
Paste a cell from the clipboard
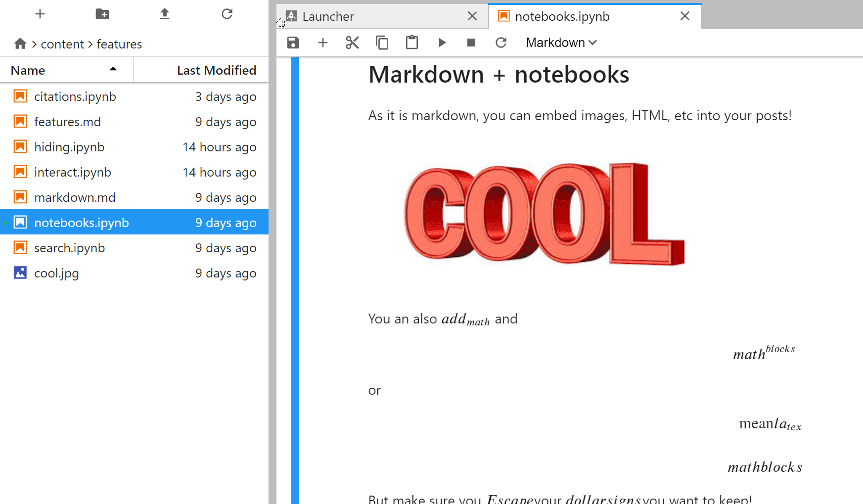click(412, 43)
